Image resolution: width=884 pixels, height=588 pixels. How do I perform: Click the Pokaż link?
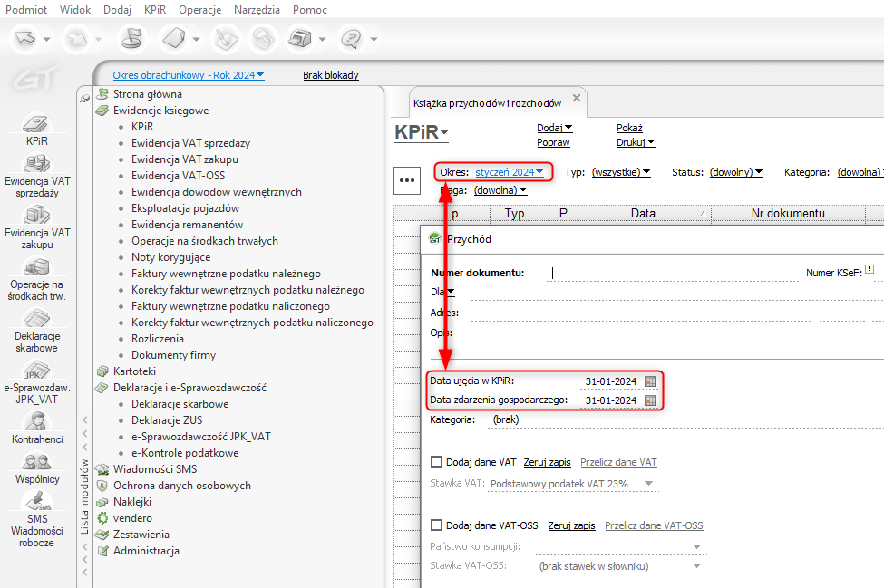pos(629,128)
